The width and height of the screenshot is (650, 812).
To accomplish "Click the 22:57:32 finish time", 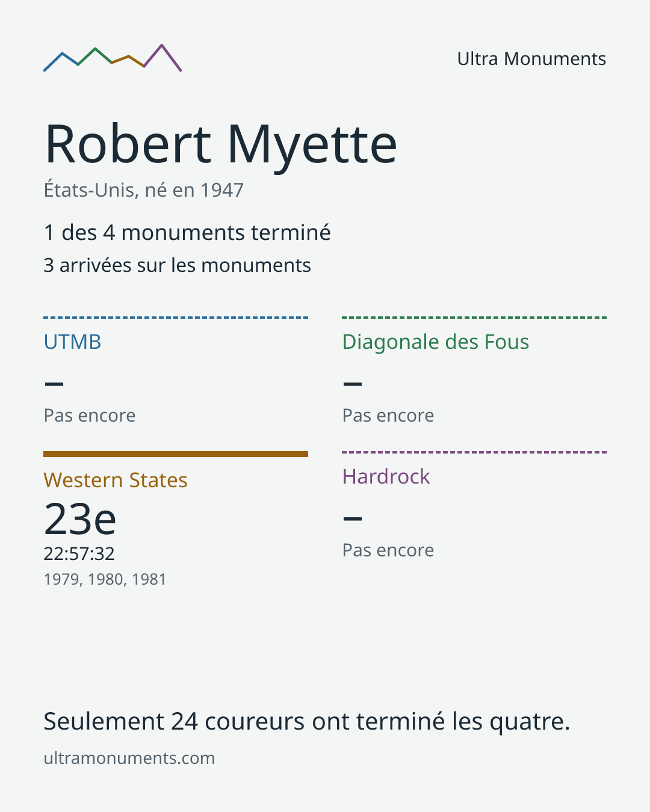I will click(x=79, y=553).
